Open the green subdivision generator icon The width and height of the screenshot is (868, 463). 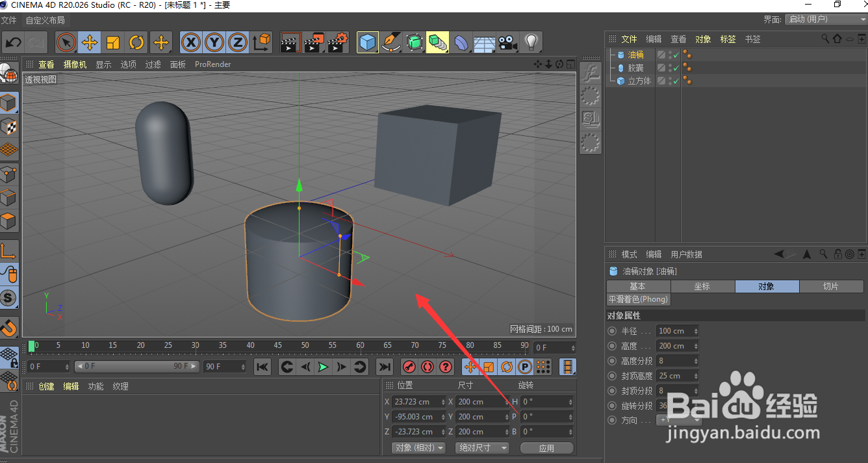tap(415, 44)
